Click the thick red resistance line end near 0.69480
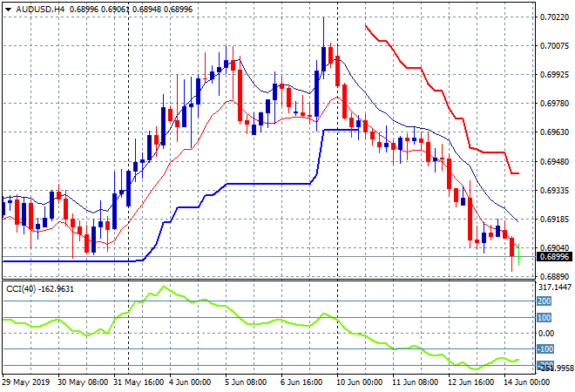 pyautogui.click(x=515, y=173)
